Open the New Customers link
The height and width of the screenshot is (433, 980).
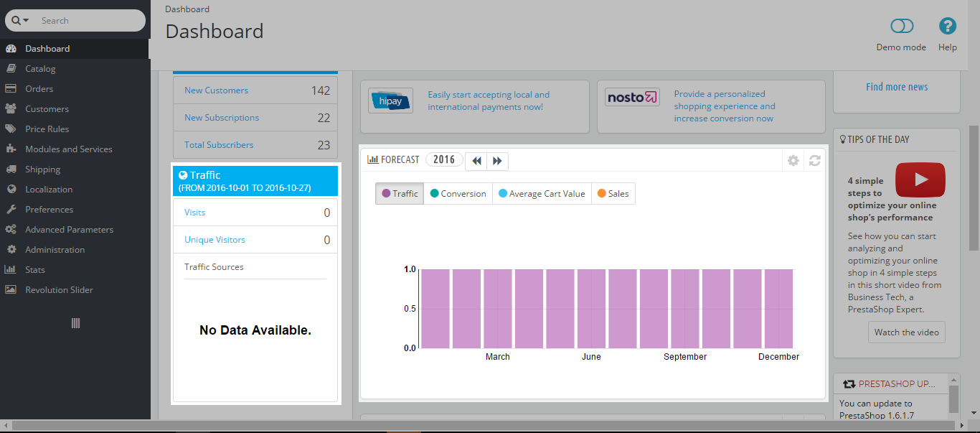tap(216, 90)
